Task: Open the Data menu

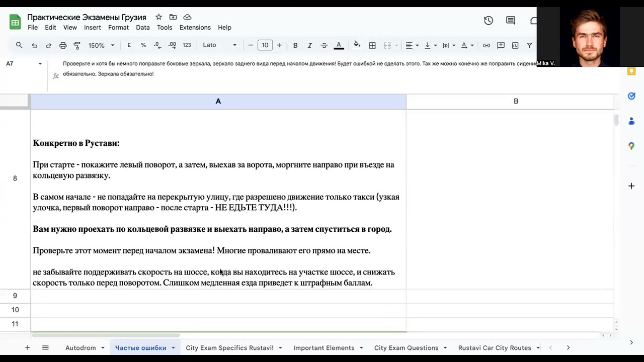Action: (x=143, y=28)
